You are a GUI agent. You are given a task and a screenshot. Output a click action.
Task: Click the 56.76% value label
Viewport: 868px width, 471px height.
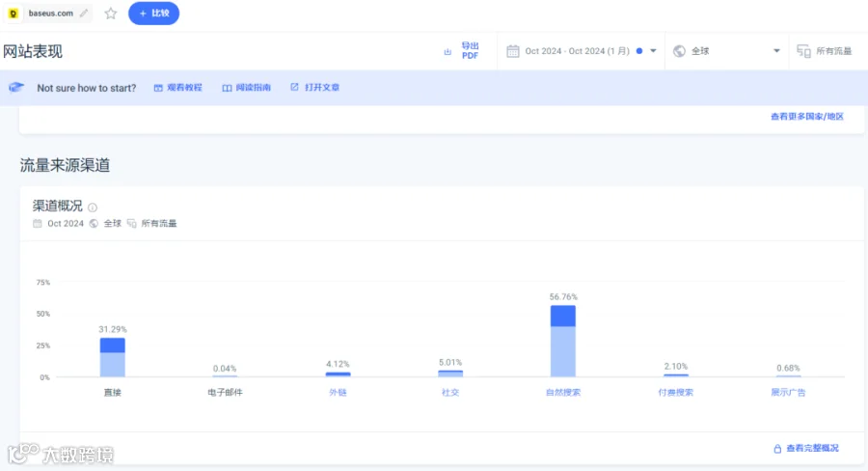pyautogui.click(x=563, y=297)
